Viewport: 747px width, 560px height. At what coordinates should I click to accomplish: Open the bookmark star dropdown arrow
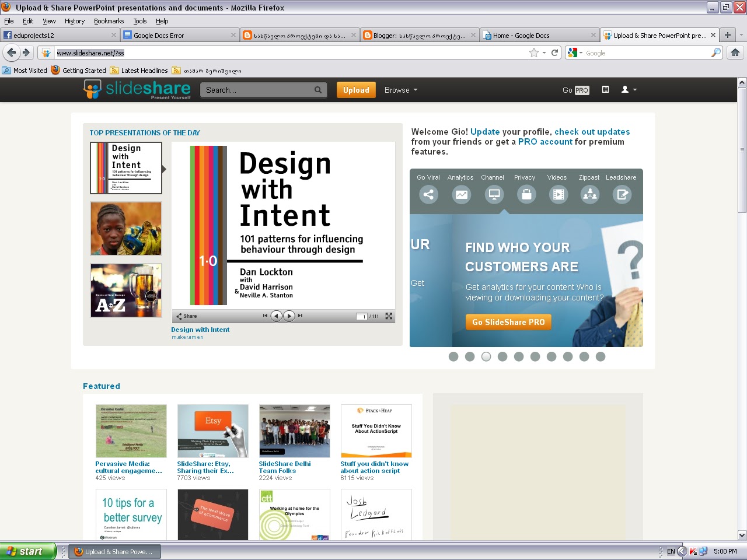pos(544,52)
